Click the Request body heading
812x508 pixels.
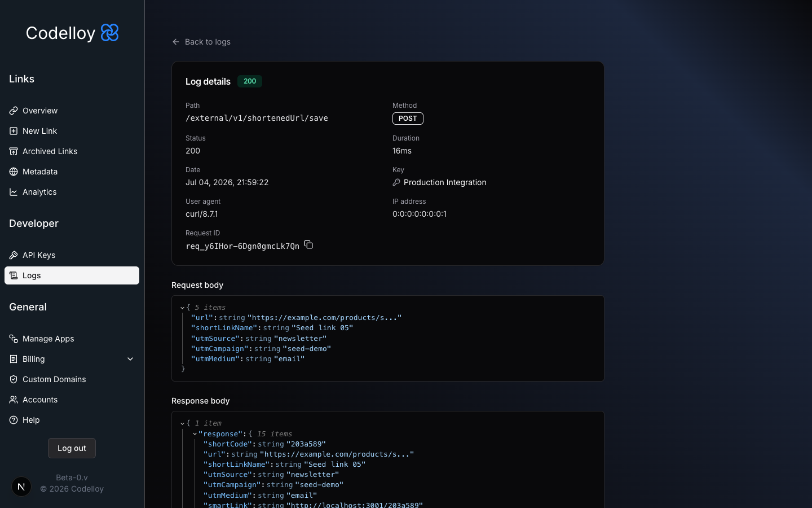(x=197, y=285)
